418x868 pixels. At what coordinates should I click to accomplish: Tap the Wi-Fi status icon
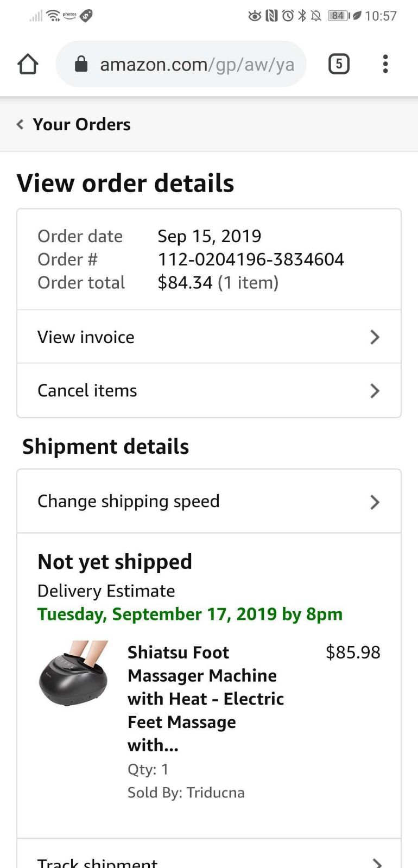(53, 16)
